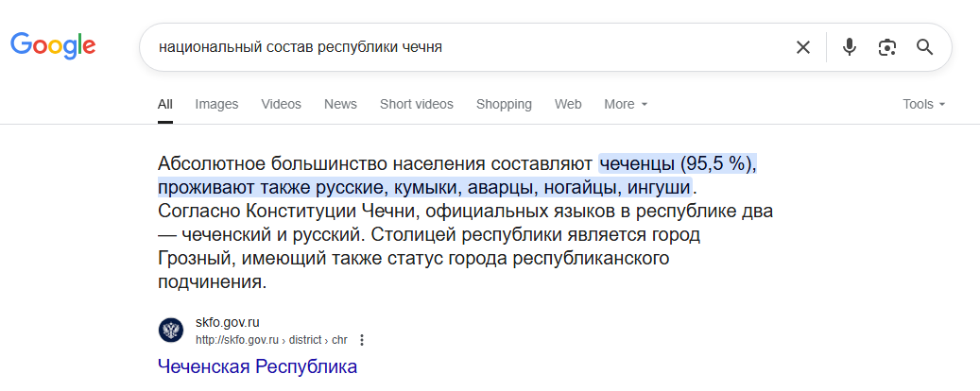Click the magnifying glass search icon

925,47
